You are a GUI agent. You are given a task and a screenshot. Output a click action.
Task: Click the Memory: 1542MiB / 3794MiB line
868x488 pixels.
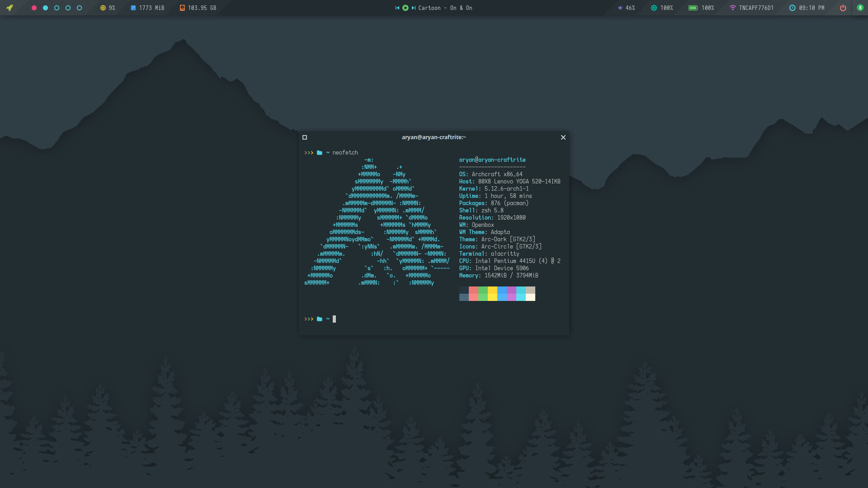click(x=499, y=276)
